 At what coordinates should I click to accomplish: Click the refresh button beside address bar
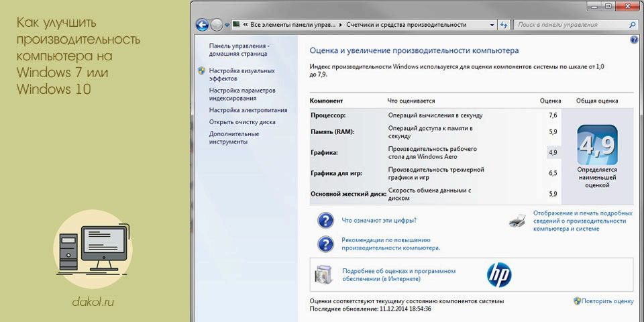[504, 25]
